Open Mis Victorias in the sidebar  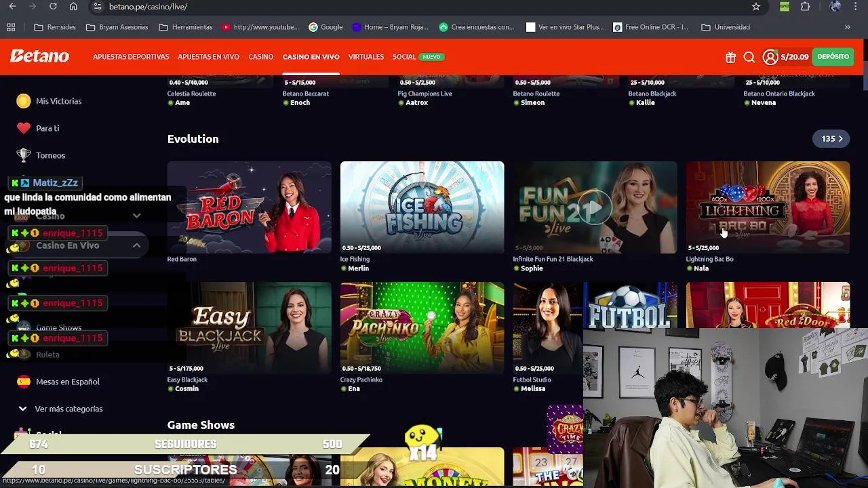[x=49, y=101]
